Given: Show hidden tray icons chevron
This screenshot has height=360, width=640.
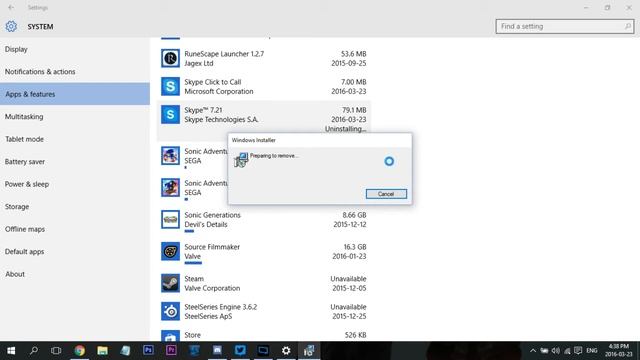Looking at the screenshot, I should pyautogui.click(x=533, y=351).
